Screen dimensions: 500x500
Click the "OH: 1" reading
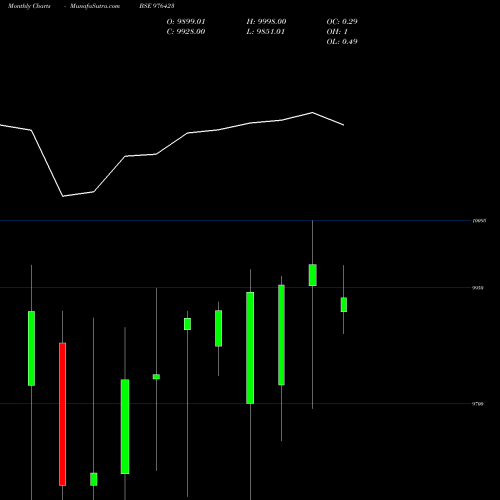pos(337,32)
